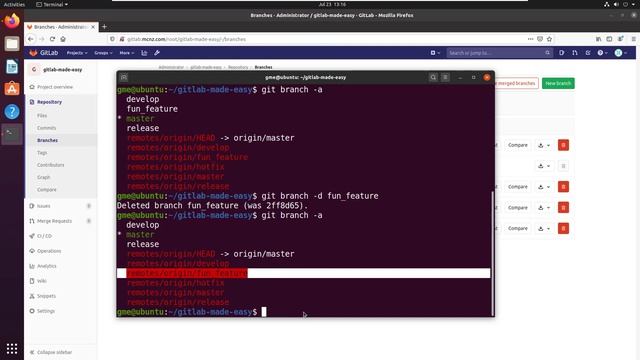Open the Activity chart icon in navbar

(144, 53)
